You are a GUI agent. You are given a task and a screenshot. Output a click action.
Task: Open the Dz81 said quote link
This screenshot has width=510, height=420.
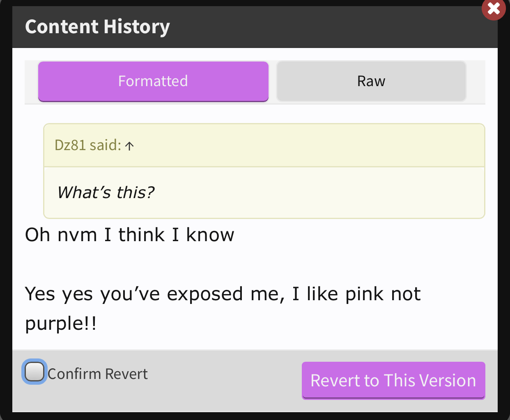(x=88, y=145)
